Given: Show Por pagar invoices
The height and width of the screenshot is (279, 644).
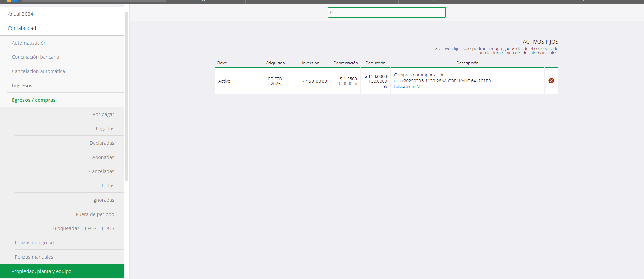Looking at the screenshot, I should point(103,114).
